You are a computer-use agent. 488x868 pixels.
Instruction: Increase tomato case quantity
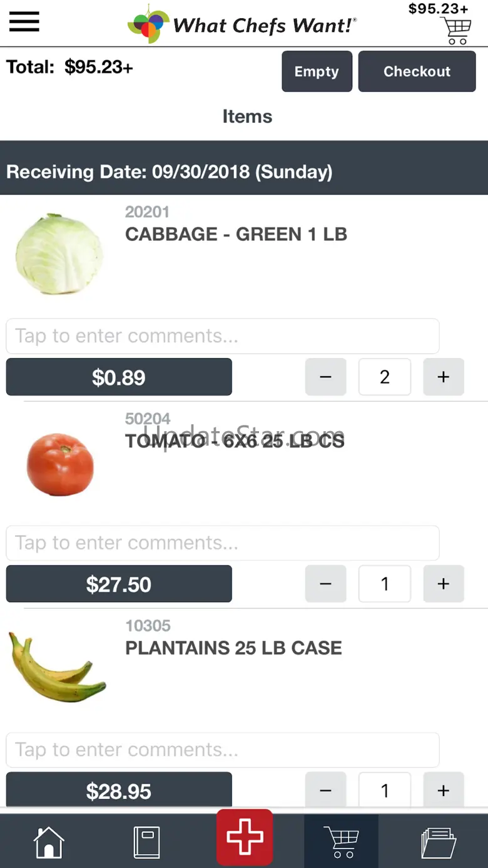click(x=444, y=584)
